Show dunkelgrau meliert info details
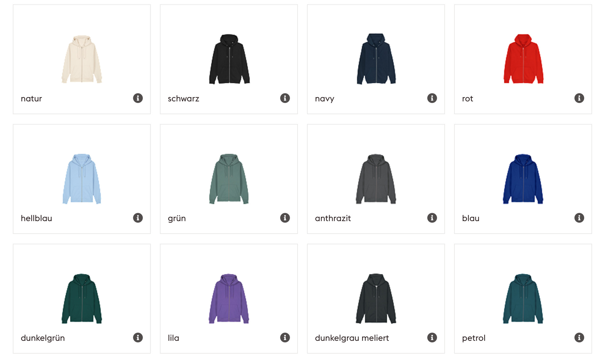Image resolution: width=600 pixels, height=364 pixels. [x=432, y=338]
